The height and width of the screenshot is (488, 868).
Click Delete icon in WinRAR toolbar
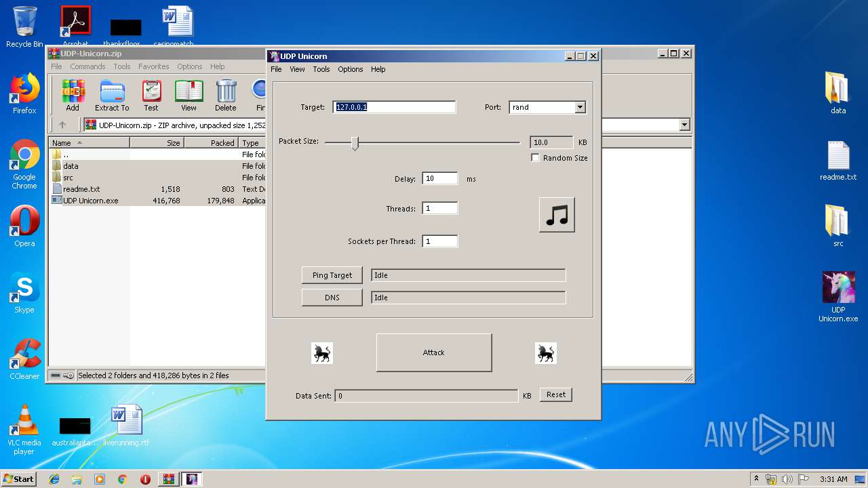[x=226, y=95]
